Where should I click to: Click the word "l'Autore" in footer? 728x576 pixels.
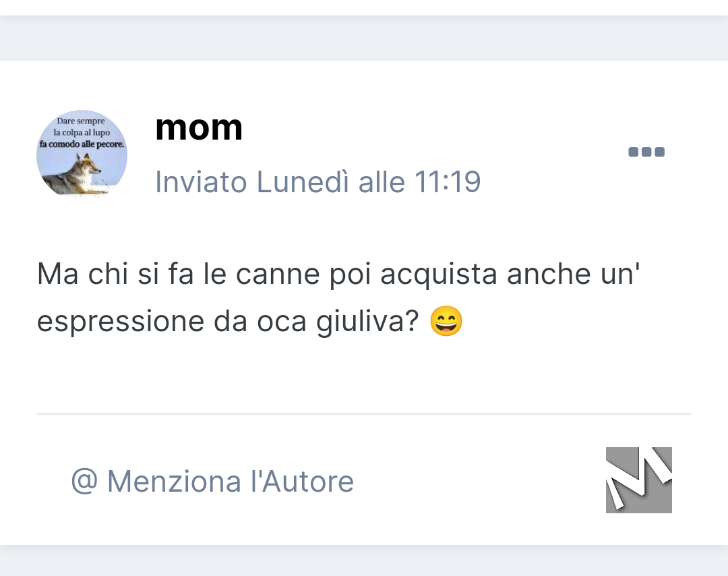pos(302,481)
